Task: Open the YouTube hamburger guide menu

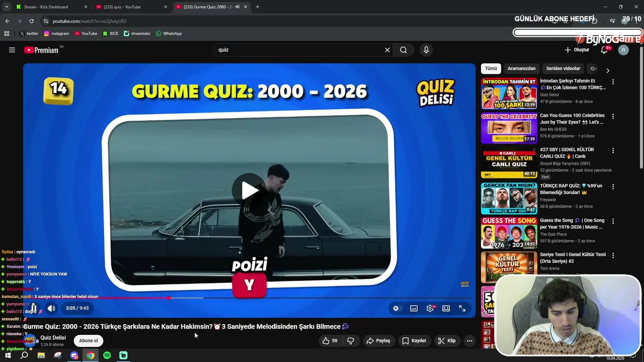Action: pyautogui.click(x=12, y=50)
